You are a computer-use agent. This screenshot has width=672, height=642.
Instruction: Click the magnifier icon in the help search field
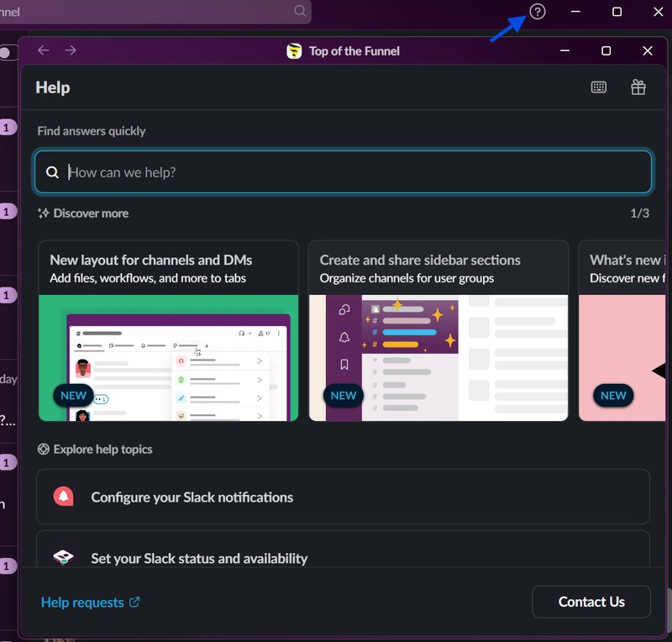tap(52, 172)
